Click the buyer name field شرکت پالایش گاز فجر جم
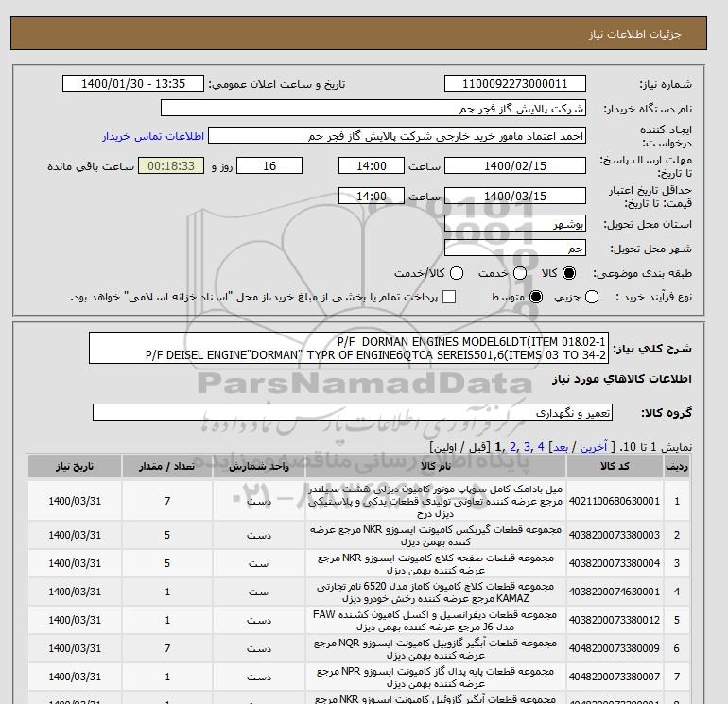 373,108
